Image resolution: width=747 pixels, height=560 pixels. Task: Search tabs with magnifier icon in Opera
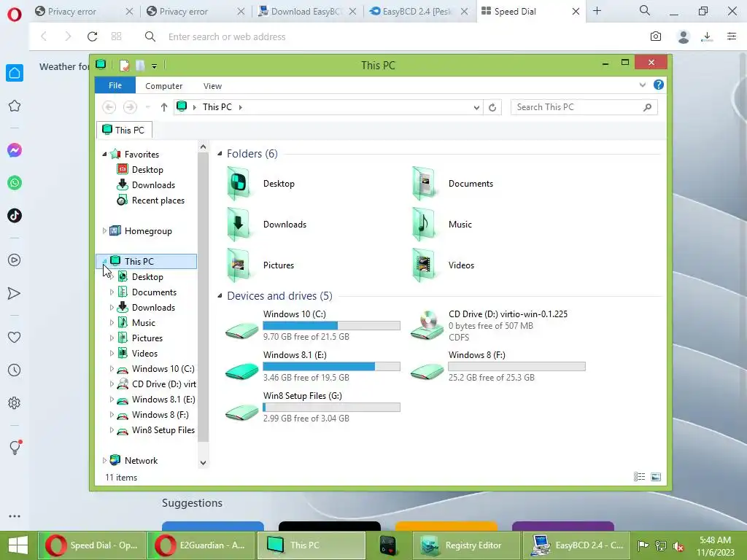[x=645, y=10]
